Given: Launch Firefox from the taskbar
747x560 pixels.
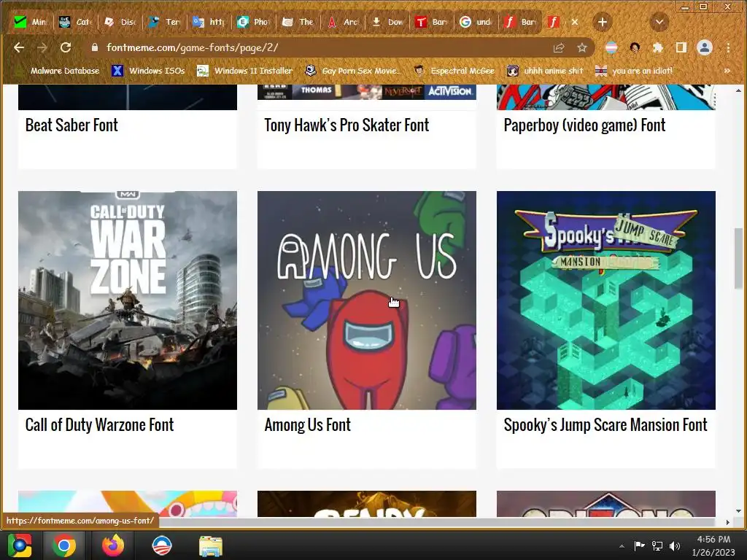Looking at the screenshot, I should [x=113, y=545].
